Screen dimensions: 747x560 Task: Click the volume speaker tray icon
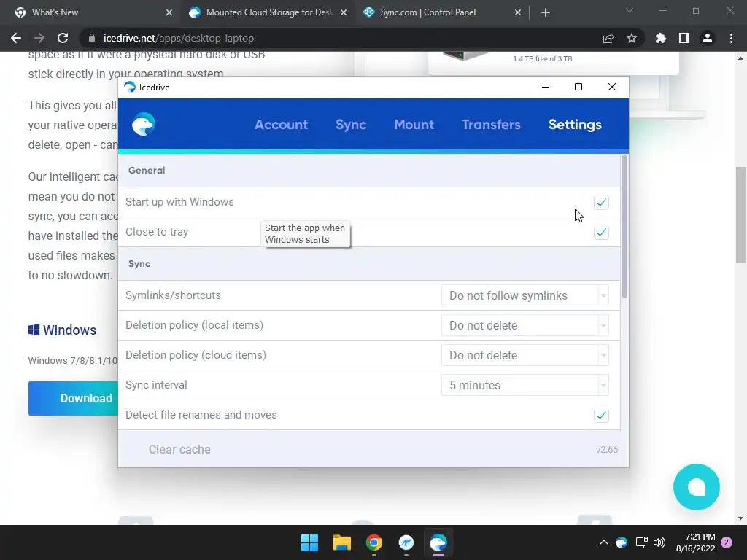[x=659, y=542]
